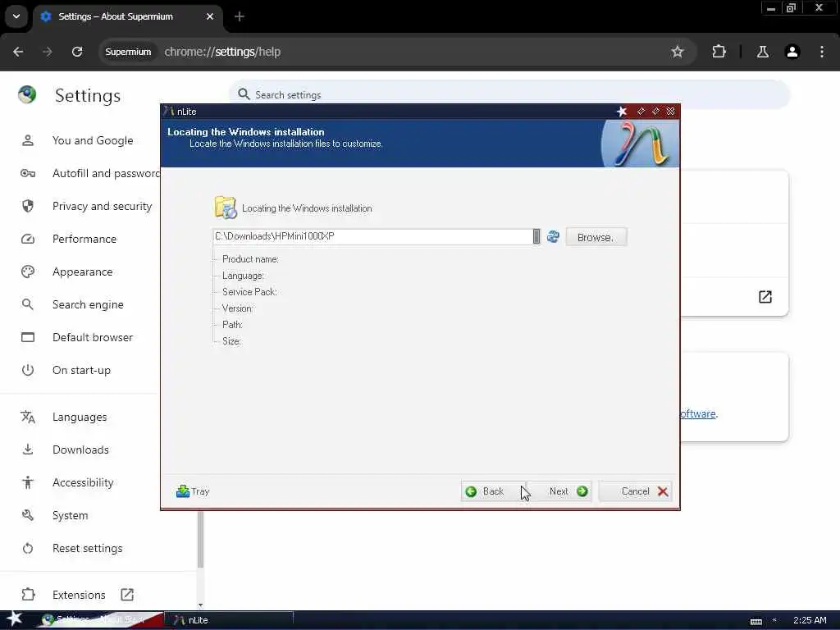Reload the settings page

coord(77,52)
